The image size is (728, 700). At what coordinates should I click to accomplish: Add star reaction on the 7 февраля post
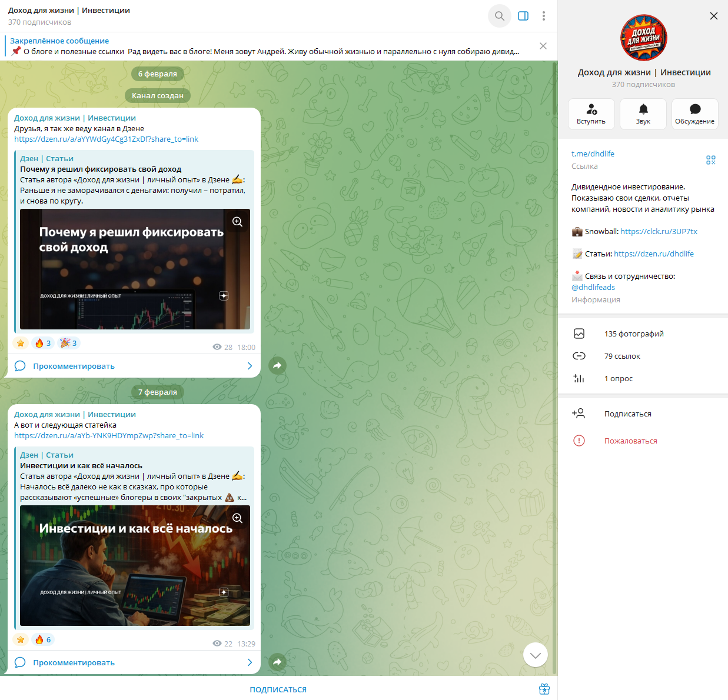(21, 639)
